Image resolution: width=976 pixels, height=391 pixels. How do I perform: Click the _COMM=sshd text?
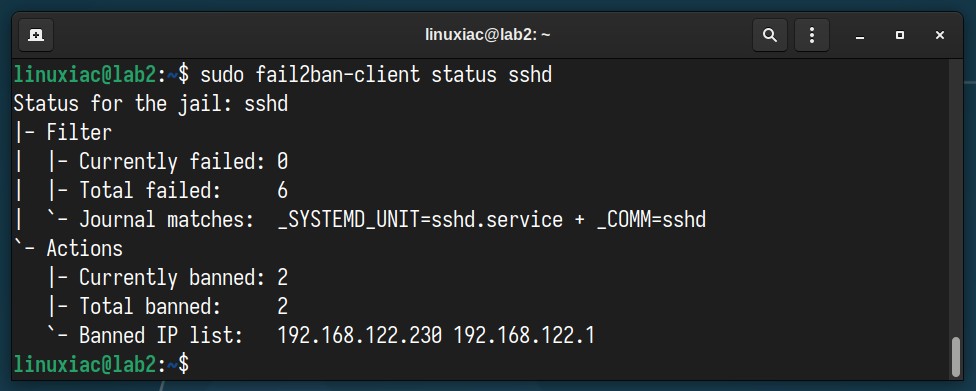coord(651,220)
